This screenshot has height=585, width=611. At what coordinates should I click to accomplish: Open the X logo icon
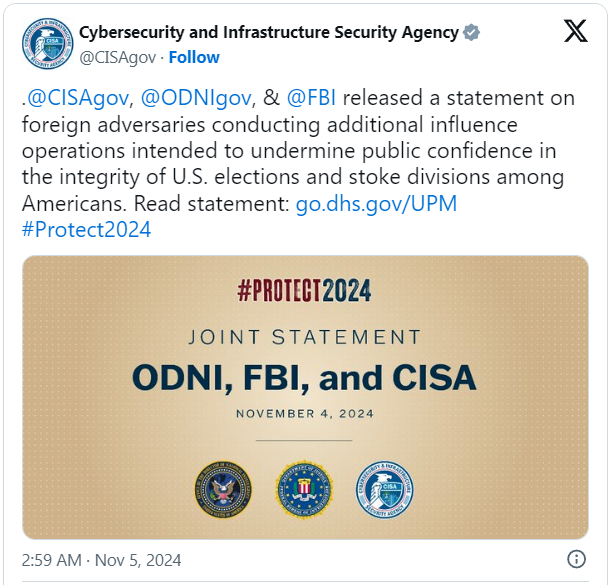pos(576,31)
